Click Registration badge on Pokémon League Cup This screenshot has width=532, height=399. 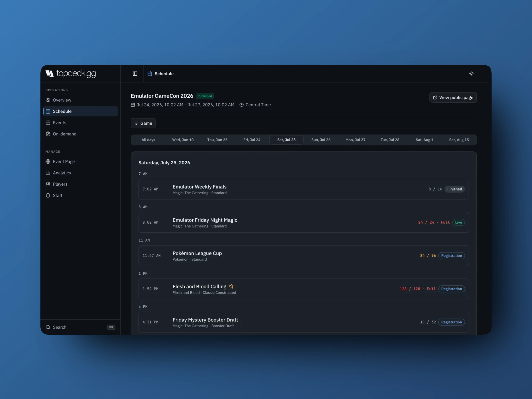click(451, 256)
